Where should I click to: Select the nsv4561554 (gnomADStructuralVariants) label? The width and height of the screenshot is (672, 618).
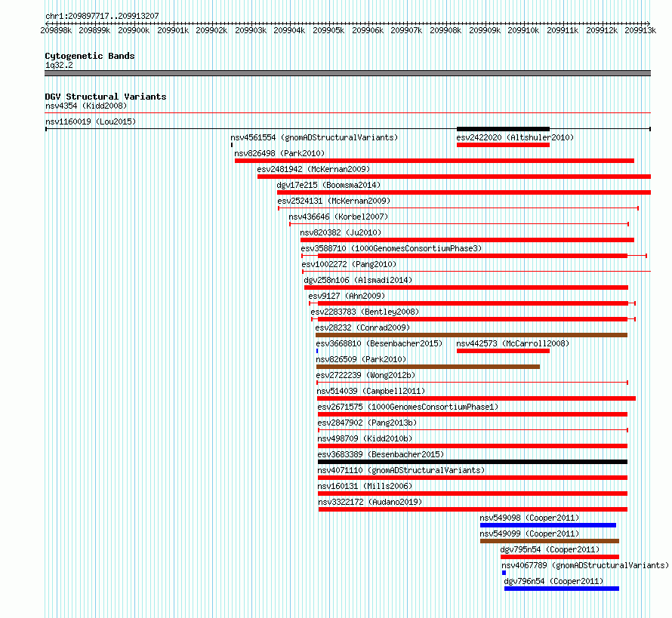[314, 137]
